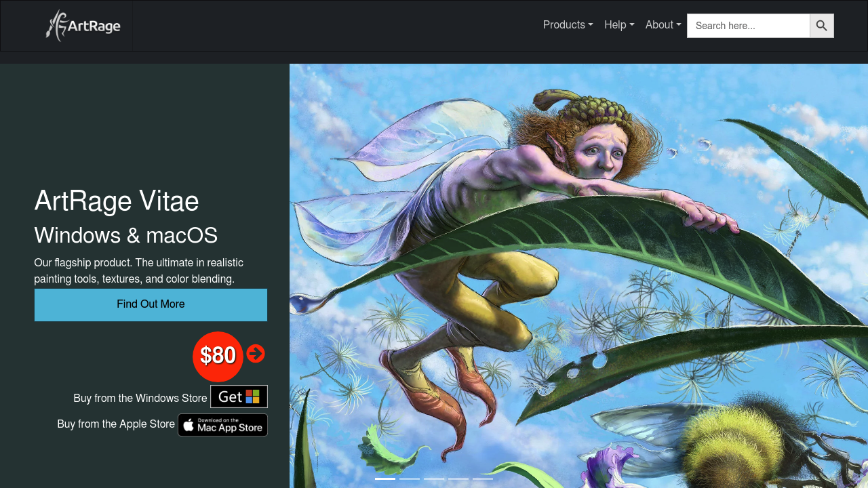Select the fourth carousel slide indicator
Image resolution: width=868 pixels, height=488 pixels.
point(458,479)
